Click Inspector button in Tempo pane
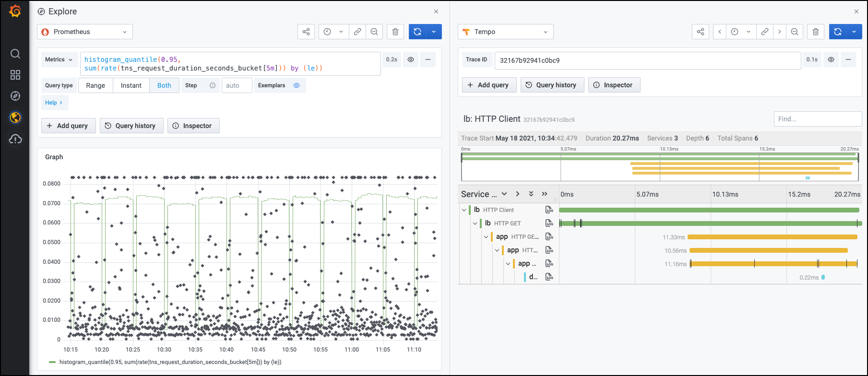This screenshot has height=376, width=868. click(614, 85)
